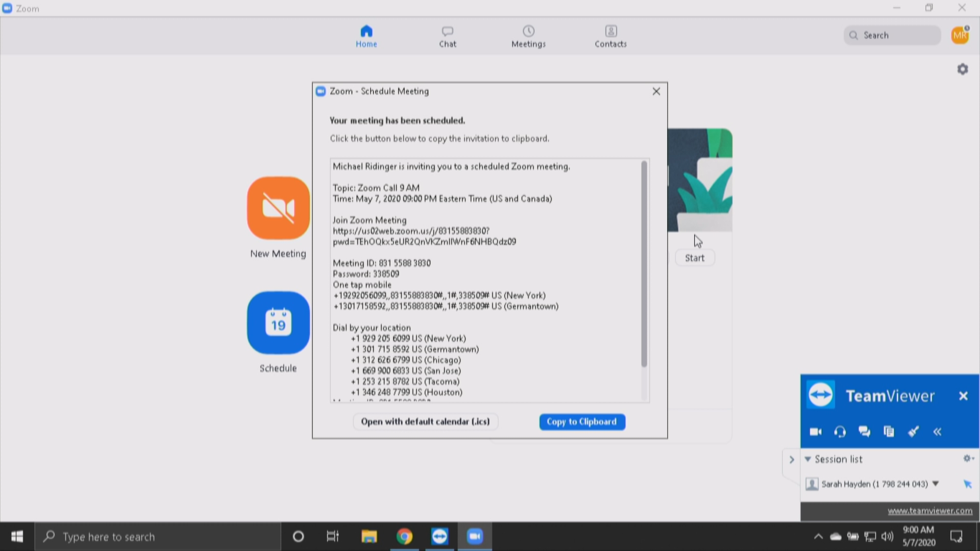Viewport: 980px width, 551px height.
Task: Close the TeamViewer panel
Action: coord(963,396)
